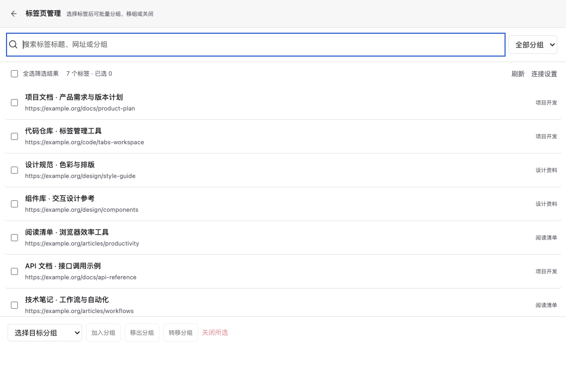Open the 选择目标分组 dropdown
This screenshot has width=566, height=392.
[x=45, y=333]
